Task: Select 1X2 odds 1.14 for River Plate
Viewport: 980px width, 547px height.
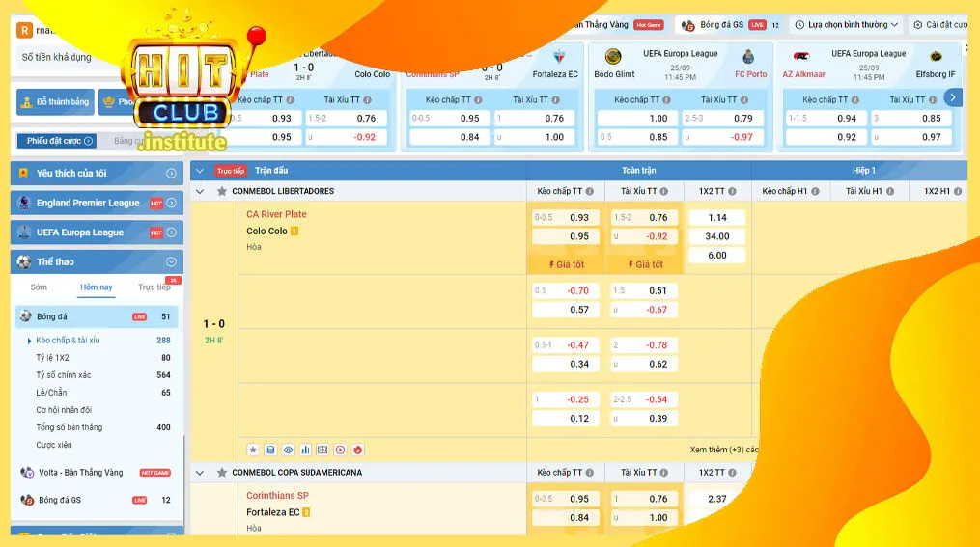Action: (x=716, y=217)
